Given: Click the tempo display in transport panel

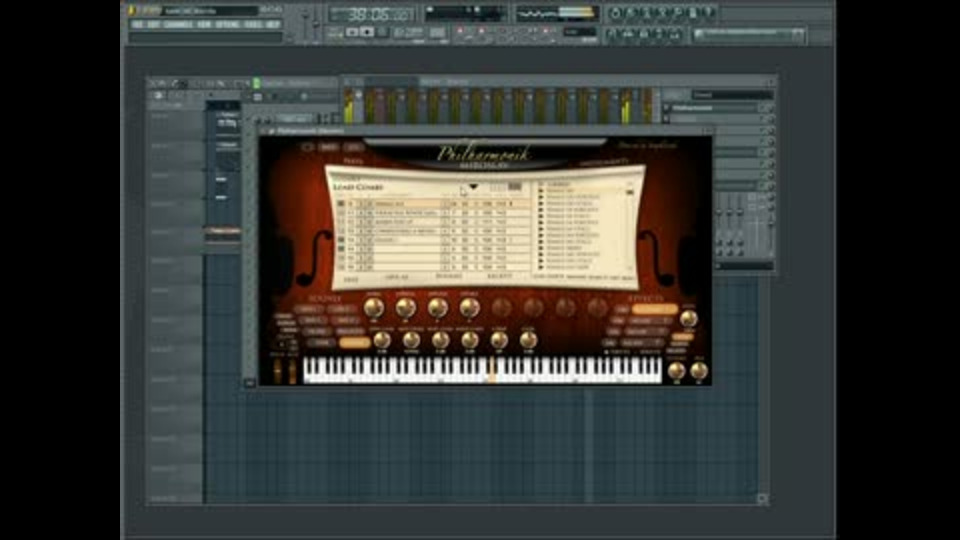Looking at the screenshot, I should click(408, 32).
